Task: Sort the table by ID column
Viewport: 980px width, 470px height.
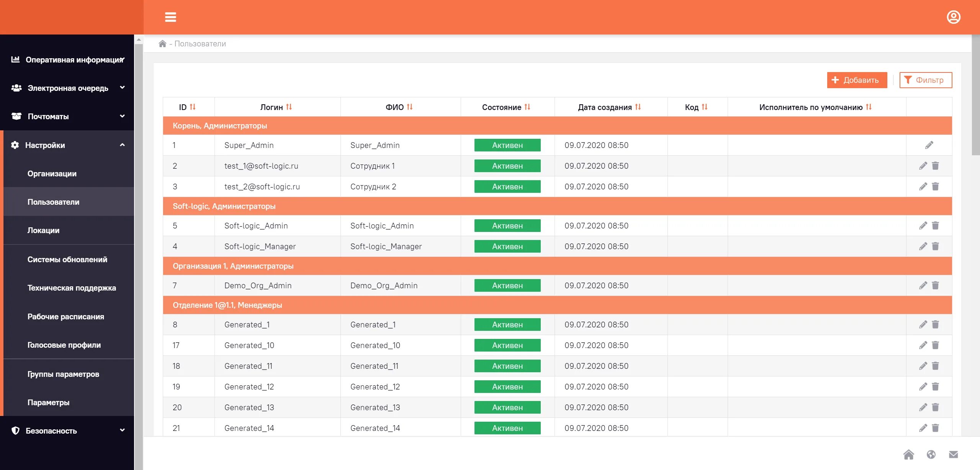Action: (192, 107)
